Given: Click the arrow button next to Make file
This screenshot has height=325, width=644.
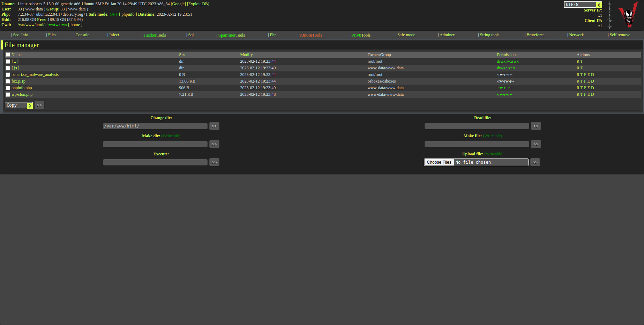Looking at the screenshot, I should [x=536, y=144].
